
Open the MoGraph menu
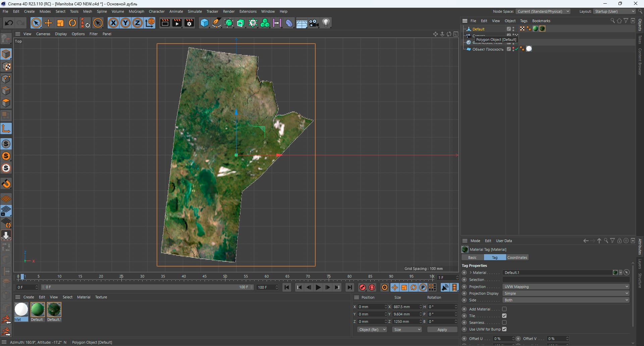tap(136, 11)
